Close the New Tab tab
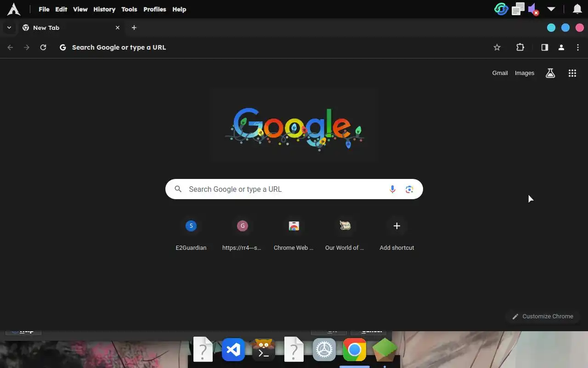The image size is (588, 368). 118,28
